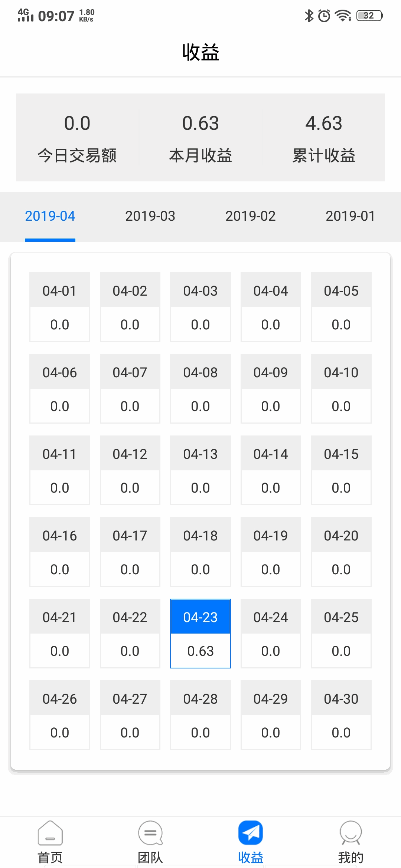This screenshot has height=868, width=401.
Task: Open the 团队 team chat icon
Action: [150, 833]
